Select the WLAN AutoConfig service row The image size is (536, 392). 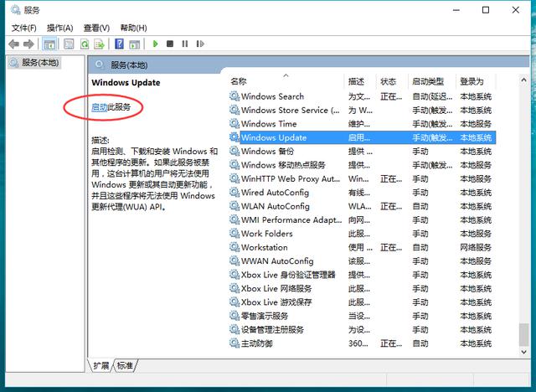pos(362,206)
